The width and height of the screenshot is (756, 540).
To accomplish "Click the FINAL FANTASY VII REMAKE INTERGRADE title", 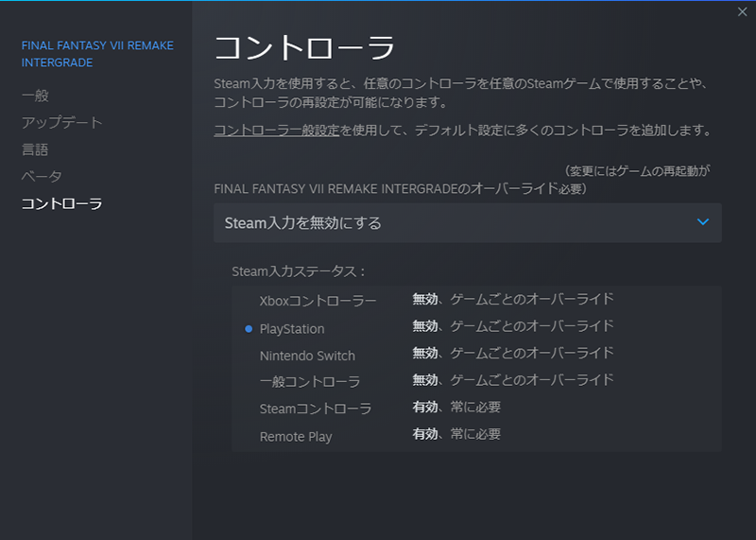I will point(97,54).
